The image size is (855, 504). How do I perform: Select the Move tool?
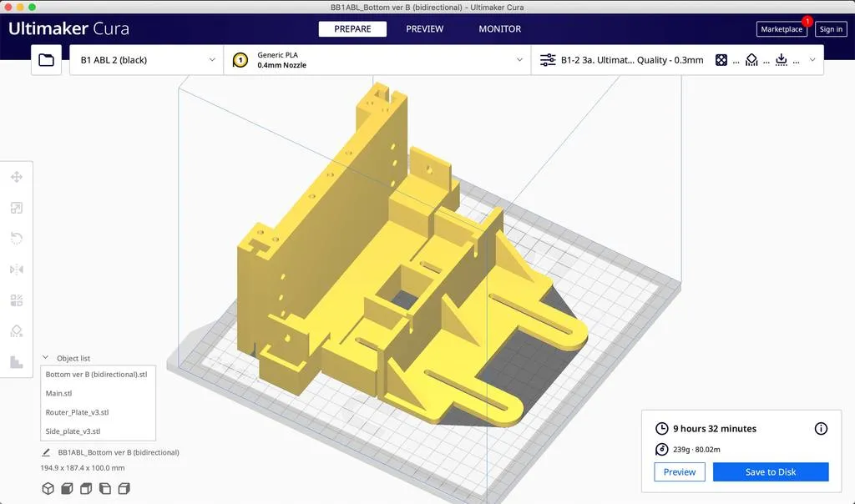click(17, 177)
